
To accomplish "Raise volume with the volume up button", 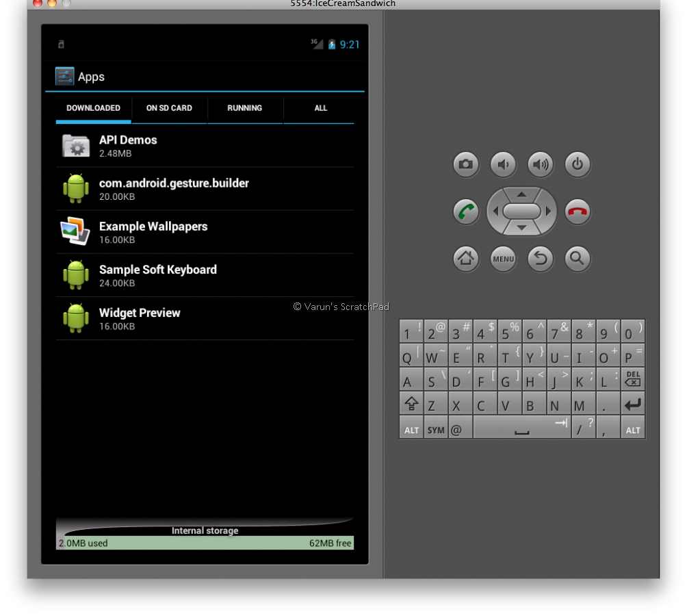I will (540, 164).
